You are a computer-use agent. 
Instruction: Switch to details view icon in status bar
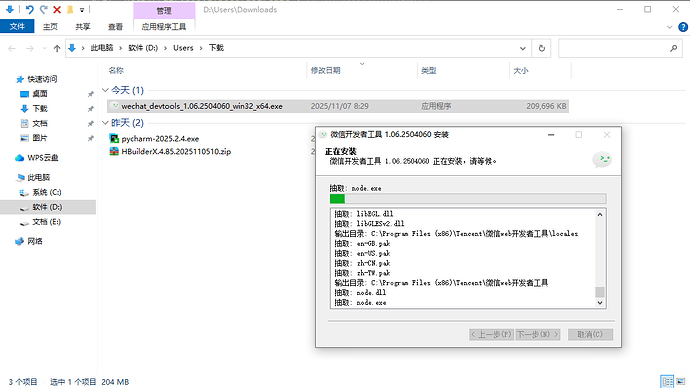coord(667,381)
